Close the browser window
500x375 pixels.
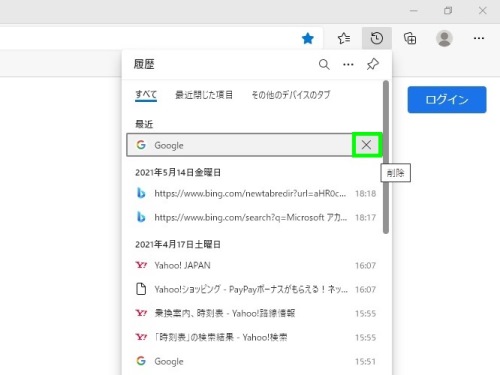[x=482, y=11]
